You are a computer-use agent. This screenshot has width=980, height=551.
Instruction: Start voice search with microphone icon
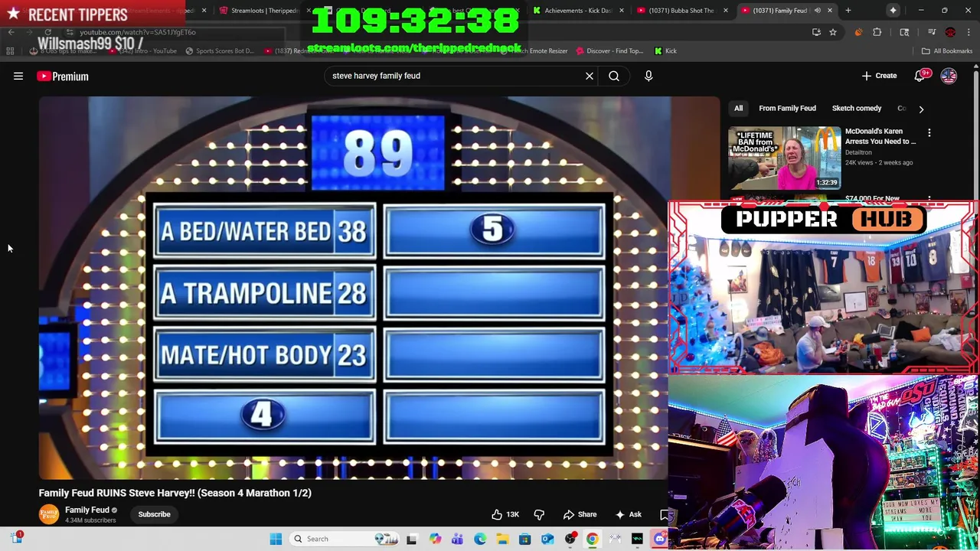click(648, 76)
